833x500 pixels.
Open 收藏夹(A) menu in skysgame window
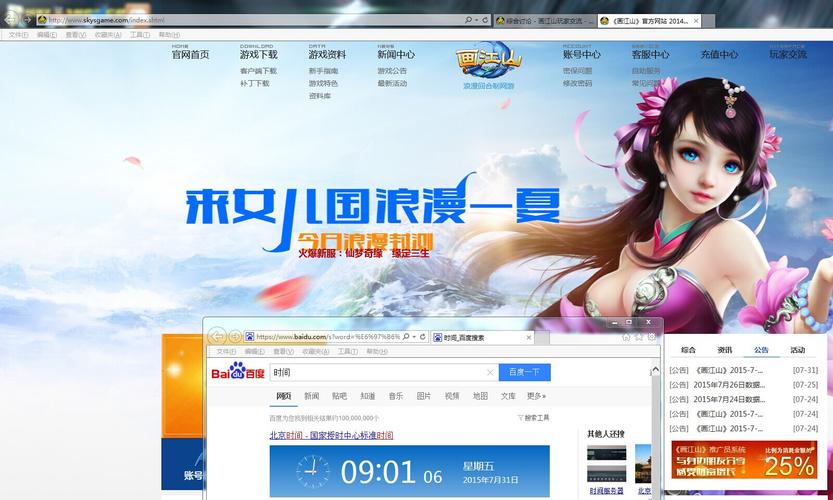coord(108,35)
